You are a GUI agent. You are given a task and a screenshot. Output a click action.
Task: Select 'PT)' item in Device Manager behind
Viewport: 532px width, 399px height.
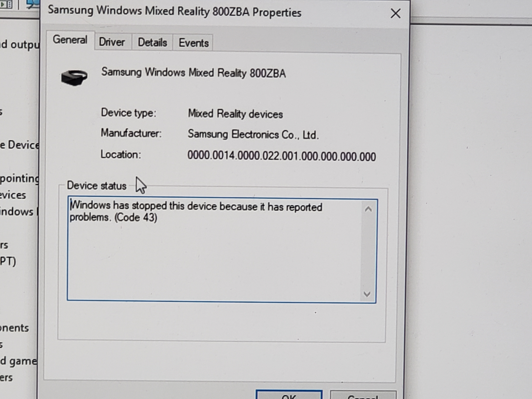click(x=8, y=261)
